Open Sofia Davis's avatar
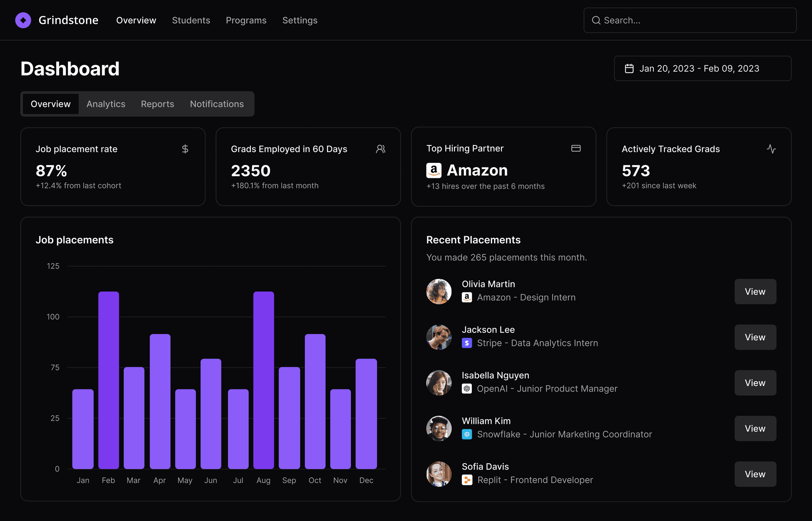This screenshot has width=812, height=521. point(439,474)
